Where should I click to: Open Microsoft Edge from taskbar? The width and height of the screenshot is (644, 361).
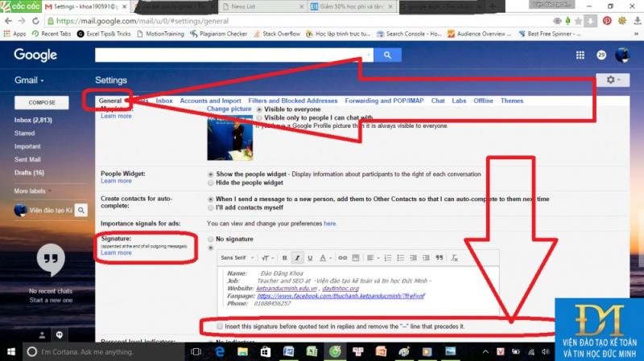coord(220,351)
